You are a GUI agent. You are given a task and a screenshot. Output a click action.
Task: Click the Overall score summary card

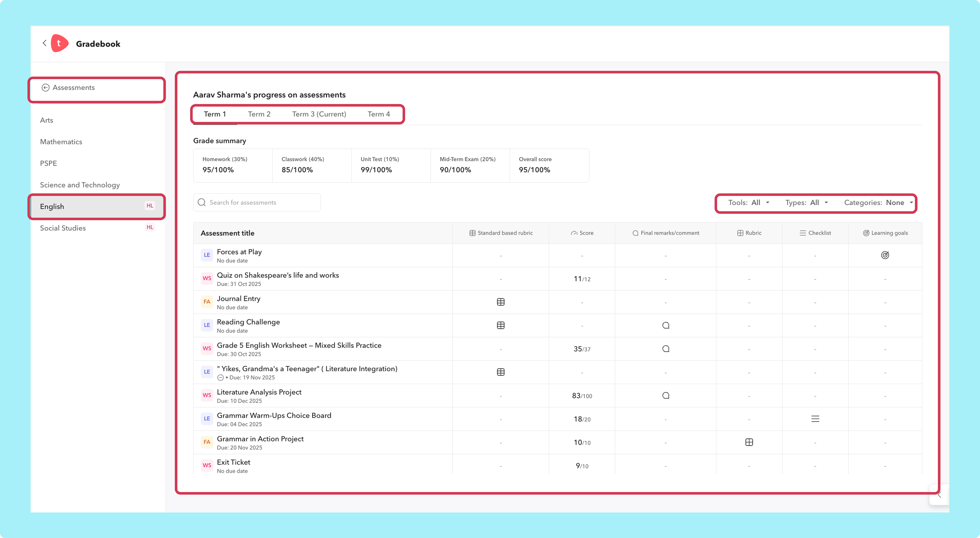pyautogui.click(x=549, y=165)
